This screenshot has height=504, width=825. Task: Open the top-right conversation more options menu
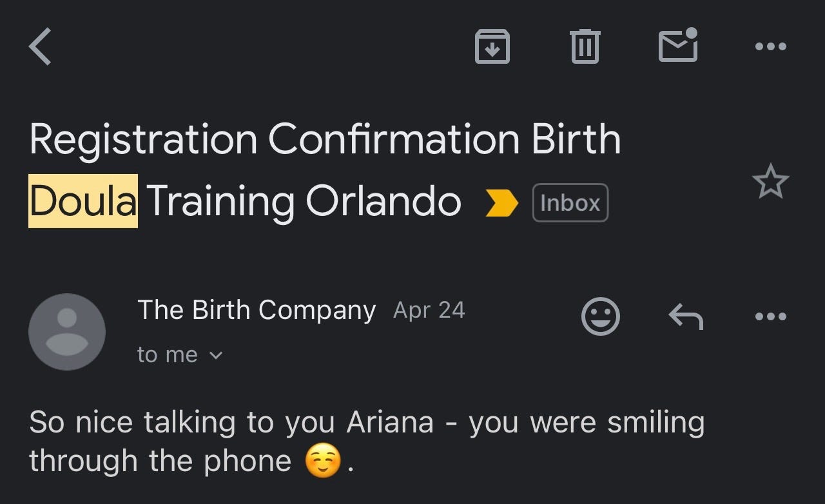[x=771, y=46]
